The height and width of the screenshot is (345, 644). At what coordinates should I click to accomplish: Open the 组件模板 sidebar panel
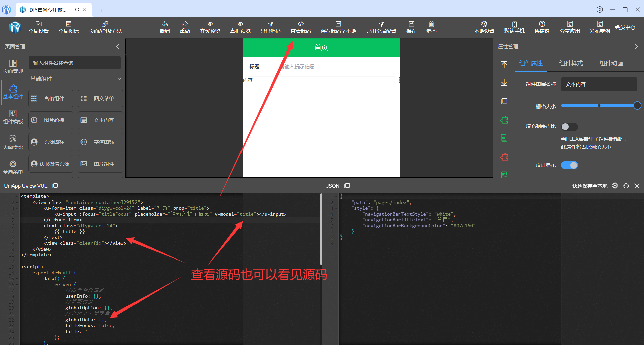pyautogui.click(x=13, y=117)
